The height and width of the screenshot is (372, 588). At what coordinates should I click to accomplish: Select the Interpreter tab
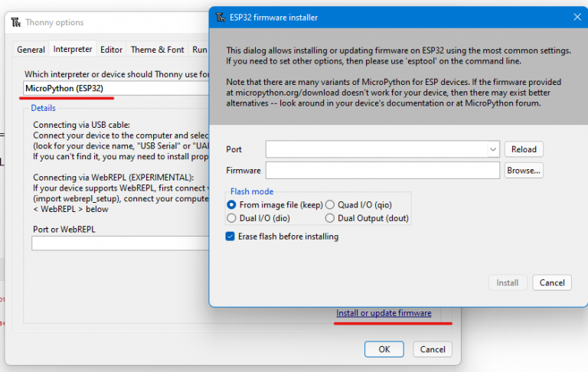click(x=73, y=50)
